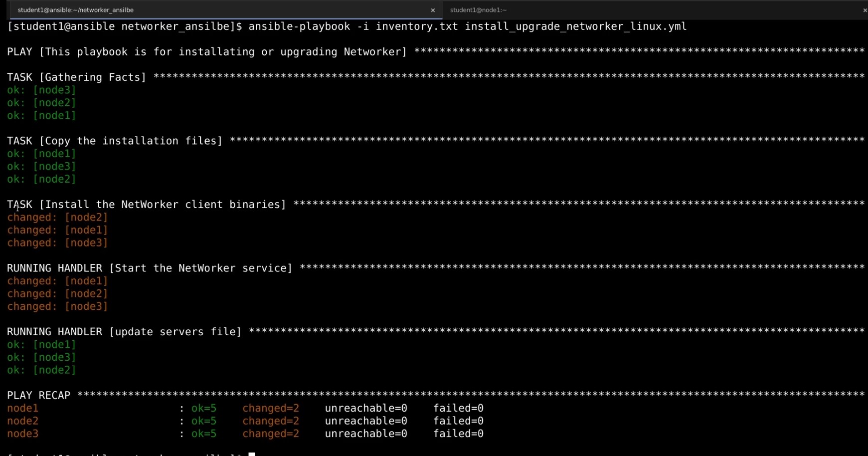868x456 pixels.
Task: Click changed: [node2] under Start NetWorker service
Action: point(57,294)
